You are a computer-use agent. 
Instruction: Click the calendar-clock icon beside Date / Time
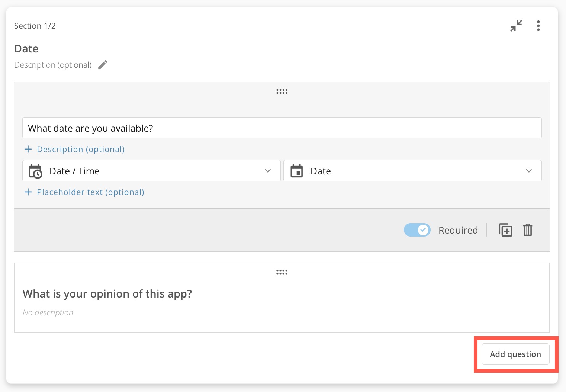tap(36, 171)
